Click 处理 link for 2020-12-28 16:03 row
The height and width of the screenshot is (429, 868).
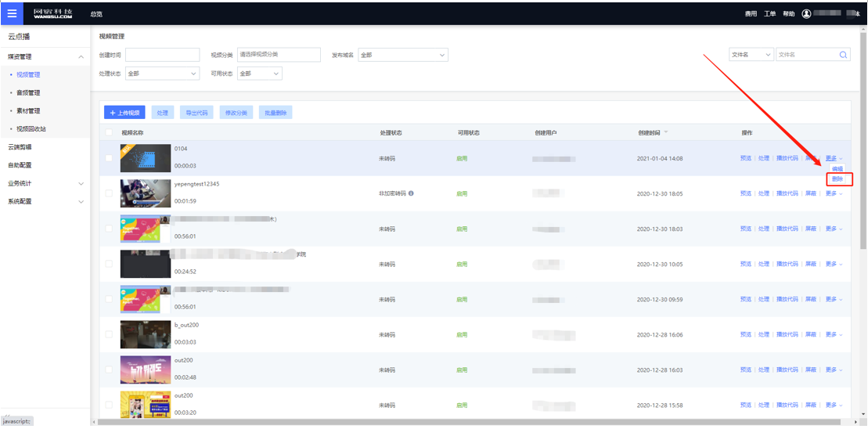764,370
